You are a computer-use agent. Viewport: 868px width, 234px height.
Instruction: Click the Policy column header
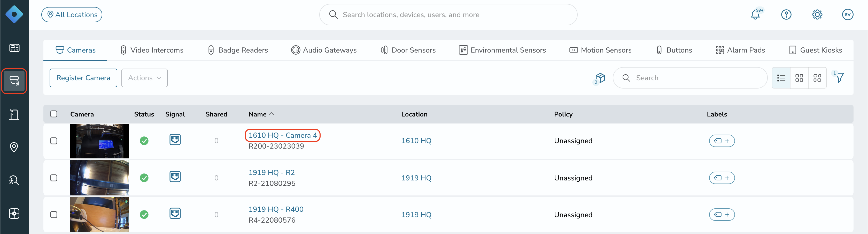click(x=563, y=114)
